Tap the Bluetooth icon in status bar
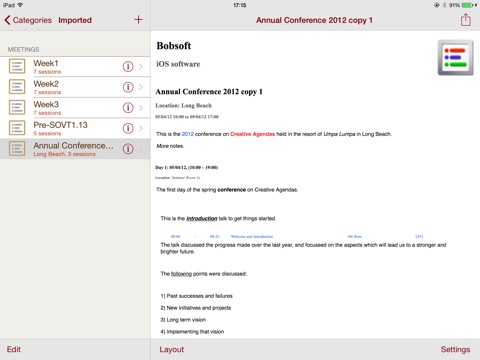 [x=444, y=5]
